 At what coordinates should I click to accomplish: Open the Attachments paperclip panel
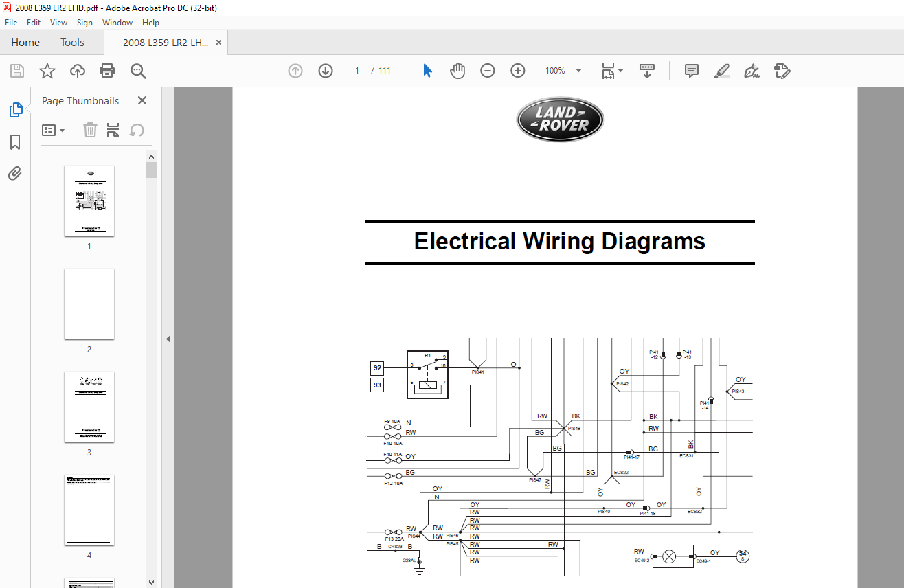(15, 173)
